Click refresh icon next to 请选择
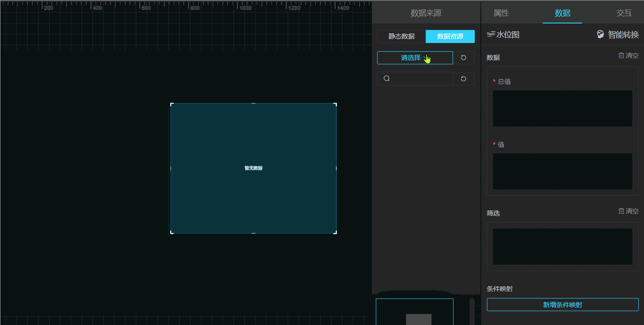The height and width of the screenshot is (325, 644). [463, 58]
